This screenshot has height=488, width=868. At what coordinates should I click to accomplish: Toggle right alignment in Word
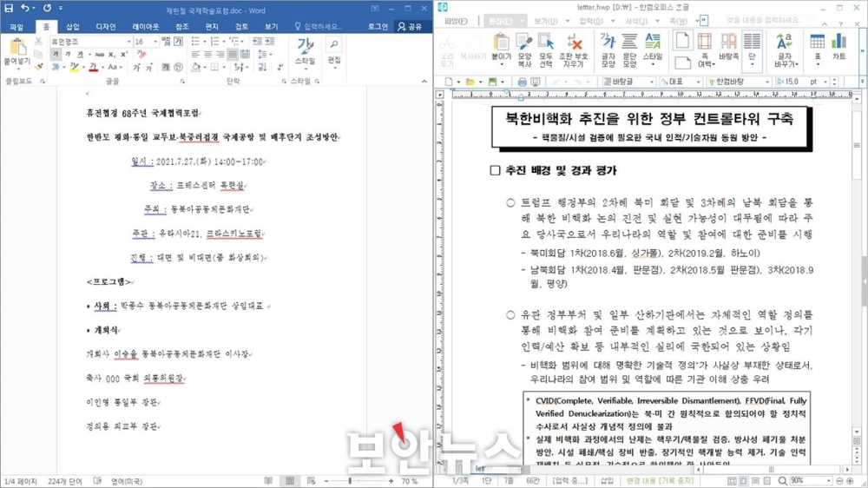[x=220, y=55]
